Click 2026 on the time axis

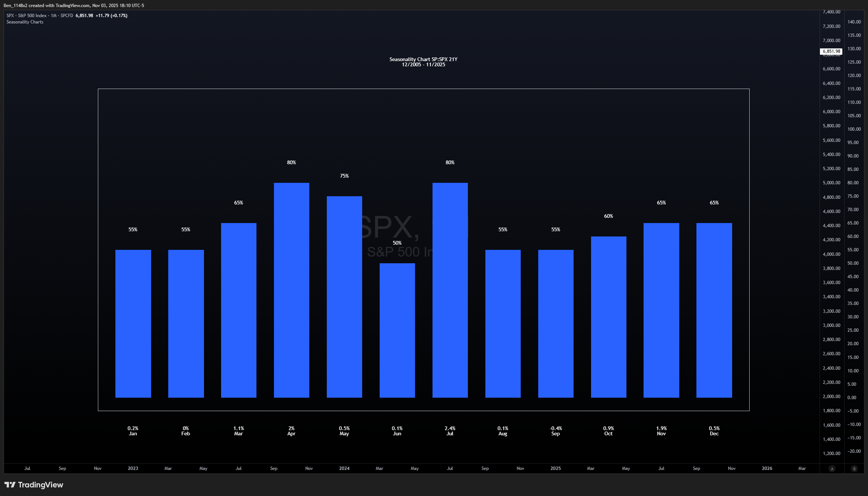point(767,468)
